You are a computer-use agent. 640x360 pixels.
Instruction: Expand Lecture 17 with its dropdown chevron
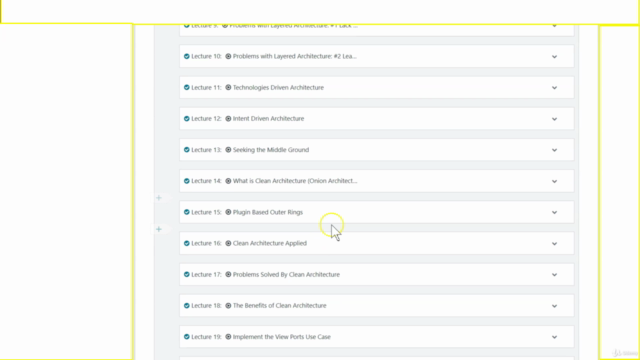click(554, 275)
